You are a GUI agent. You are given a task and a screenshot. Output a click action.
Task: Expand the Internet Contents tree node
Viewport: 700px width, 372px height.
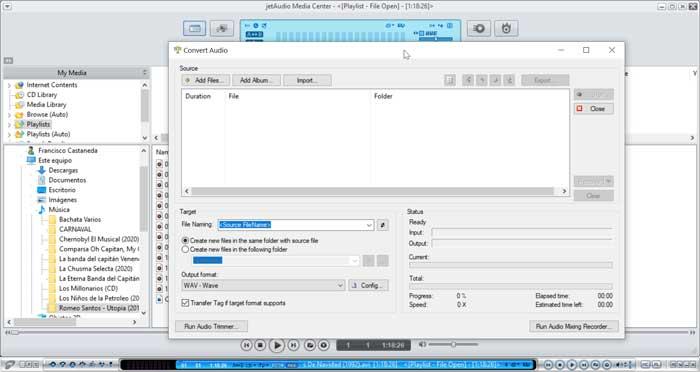point(9,85)
